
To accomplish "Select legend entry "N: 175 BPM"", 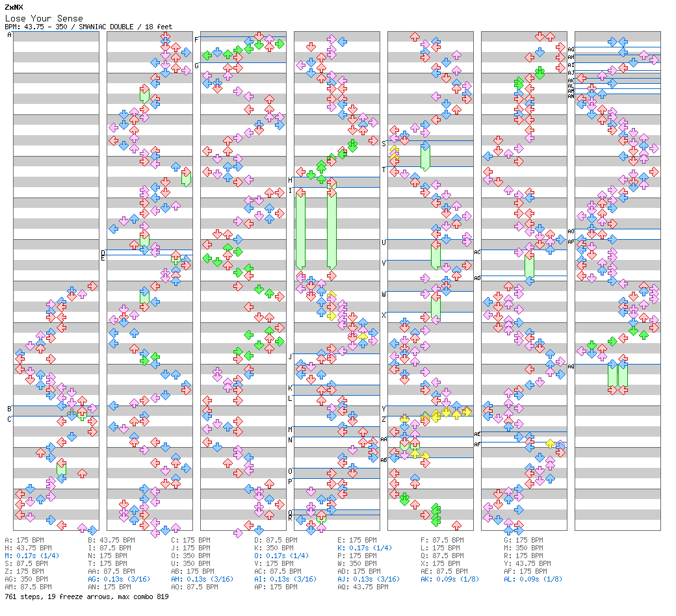I will [107, 556].
